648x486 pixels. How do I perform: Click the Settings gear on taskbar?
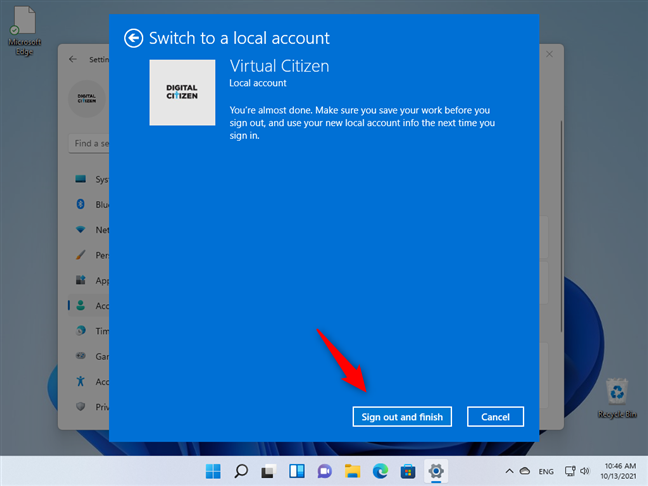(436, 471)
